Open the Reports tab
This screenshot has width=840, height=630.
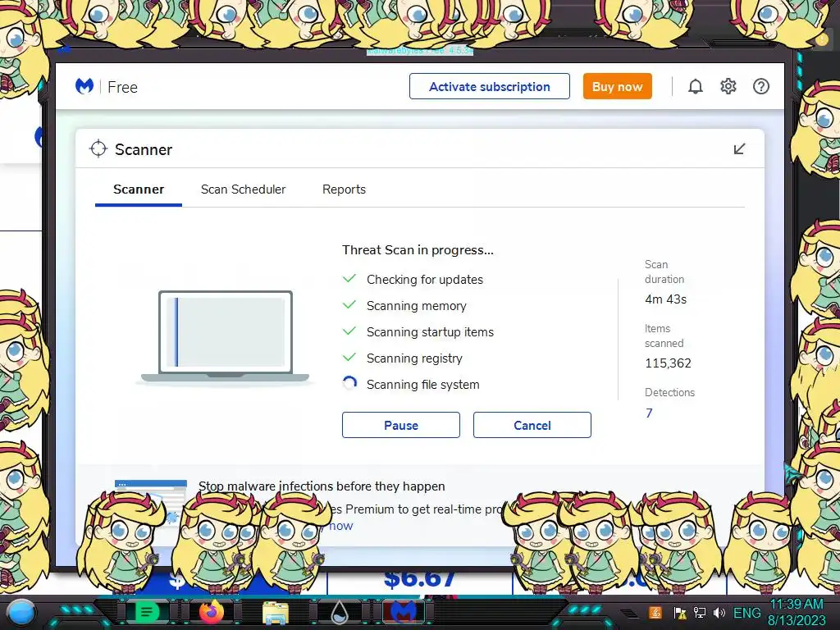[x=344, y=189]
